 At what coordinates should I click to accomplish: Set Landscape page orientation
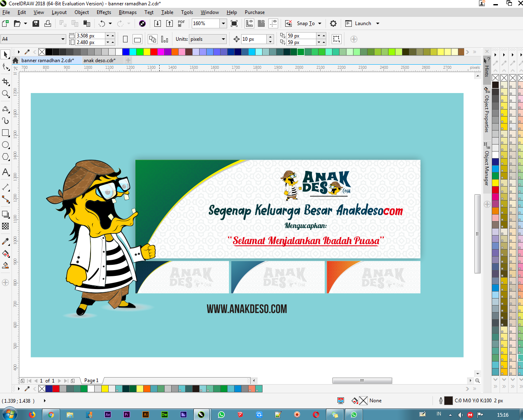point(137,39)
